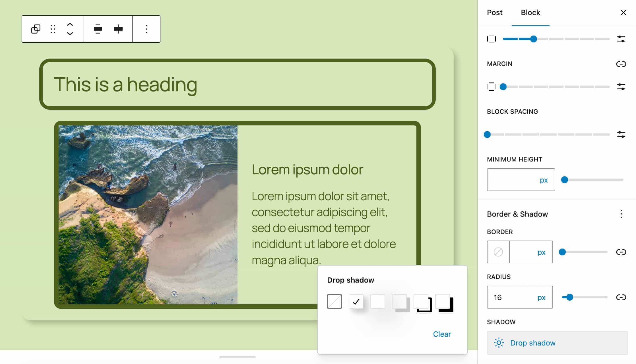Switch to the Block tab
The height and width of the screenshot is (364, 636).
pyautogui.click(x=530, y=13)
